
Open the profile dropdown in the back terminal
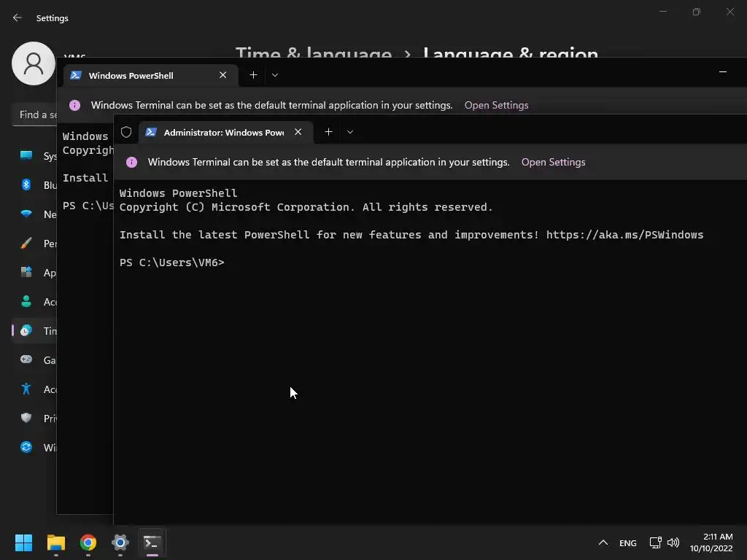click(275, 75)
